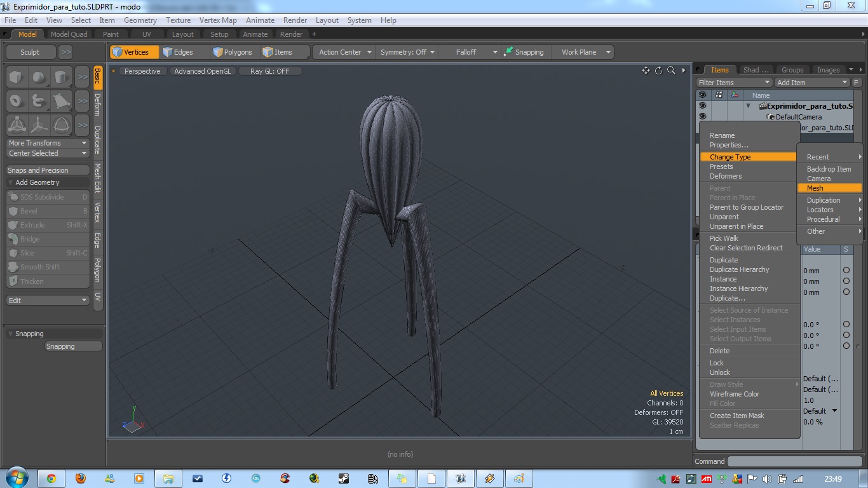Open the Action Center dropdown
Screen dimensions: 868x488
click(x=344, y=52)
